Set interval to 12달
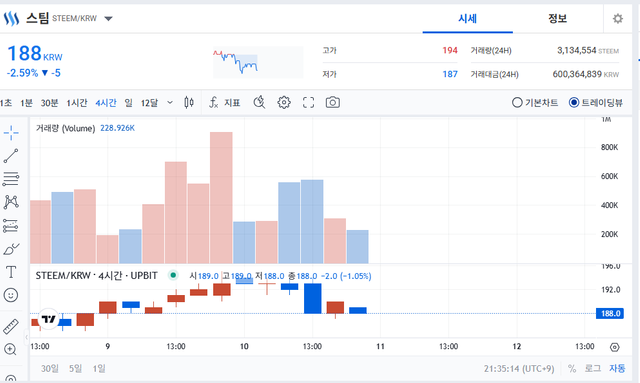Viewport: 640px width, 383px height. [149, 103]
